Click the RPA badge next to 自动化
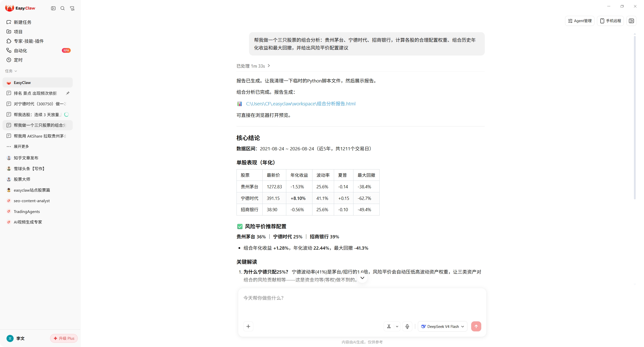The height and width of the screenshot is (347, 644). pos(66,51)
